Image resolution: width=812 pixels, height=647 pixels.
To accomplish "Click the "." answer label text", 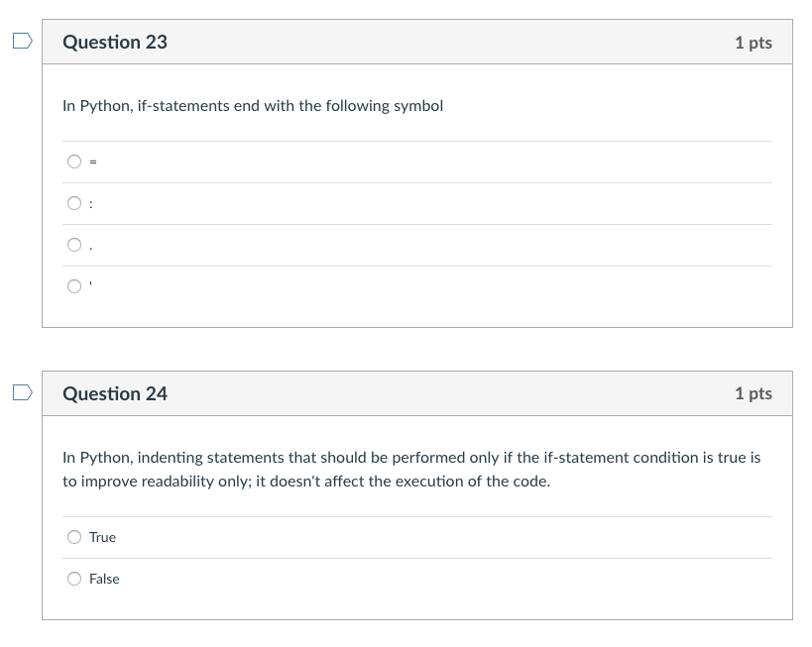I will coord(91,247).
